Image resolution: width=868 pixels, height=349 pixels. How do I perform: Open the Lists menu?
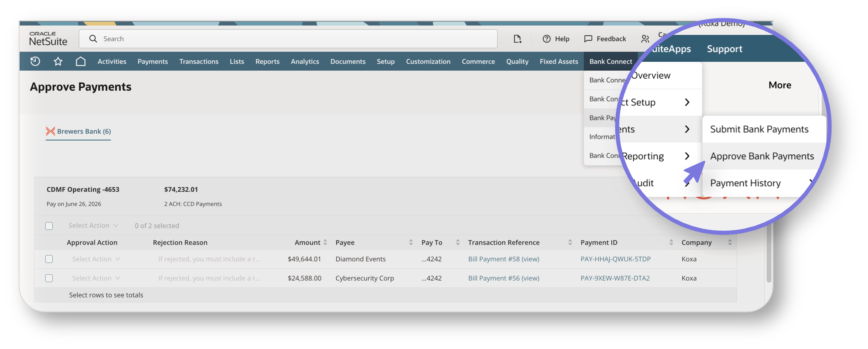237,61
